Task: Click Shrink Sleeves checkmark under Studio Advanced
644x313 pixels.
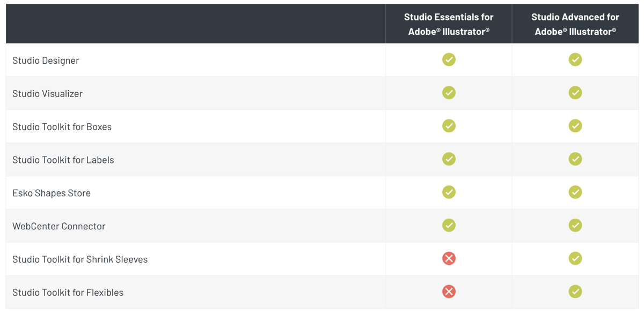Action: pos(575,259)
